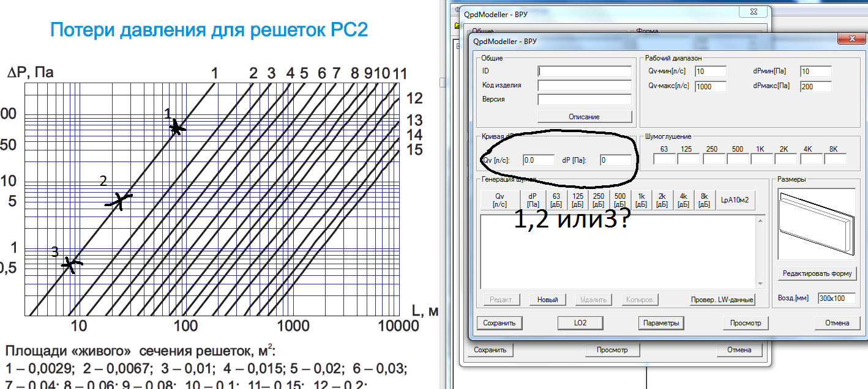
Task: Click the chart title Потери давления для решеток РС2
Action: coord(209,29)
